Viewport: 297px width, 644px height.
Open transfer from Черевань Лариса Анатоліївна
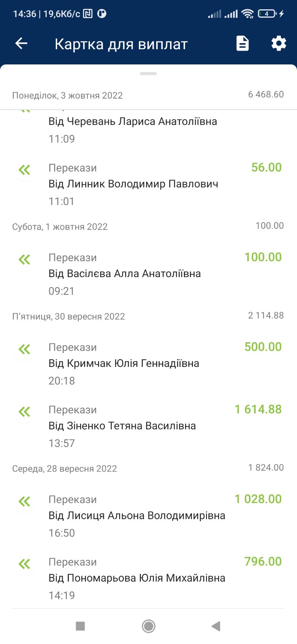coord(133,122)
